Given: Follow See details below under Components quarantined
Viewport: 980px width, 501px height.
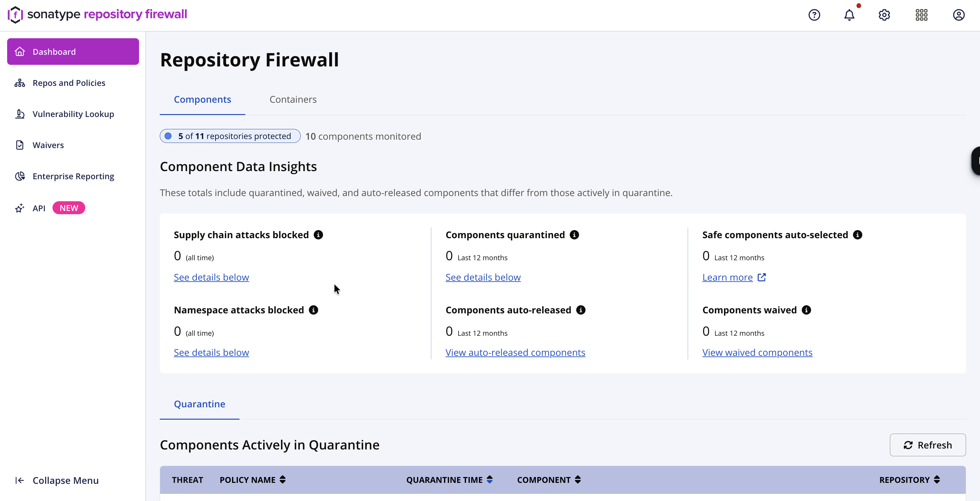Looking at the screenshot, I should pyautogui.click(x=483, y=278).
